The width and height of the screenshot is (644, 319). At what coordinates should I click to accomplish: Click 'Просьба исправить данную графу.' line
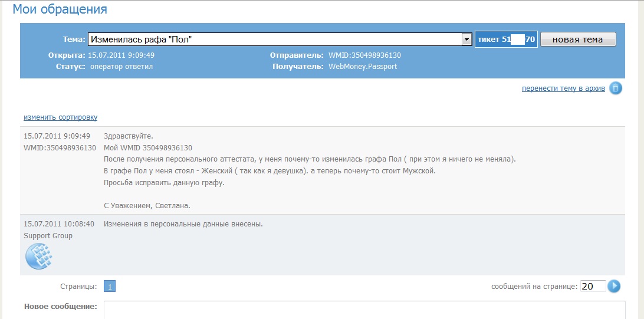tap(165, 183)
